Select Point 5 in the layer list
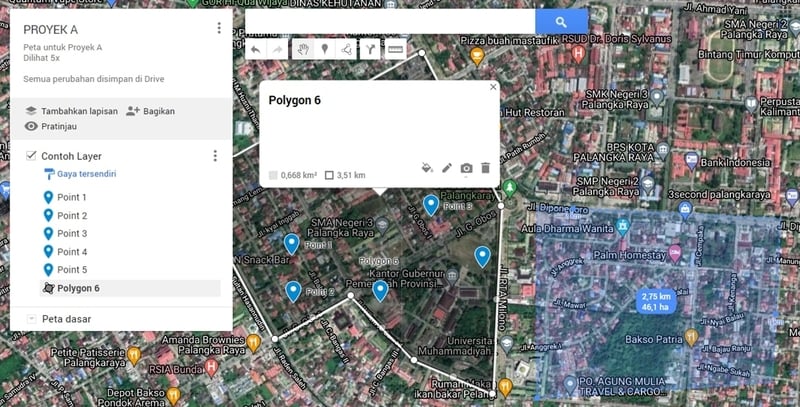Screen dimensions: 800x407 tap(130, 269)
